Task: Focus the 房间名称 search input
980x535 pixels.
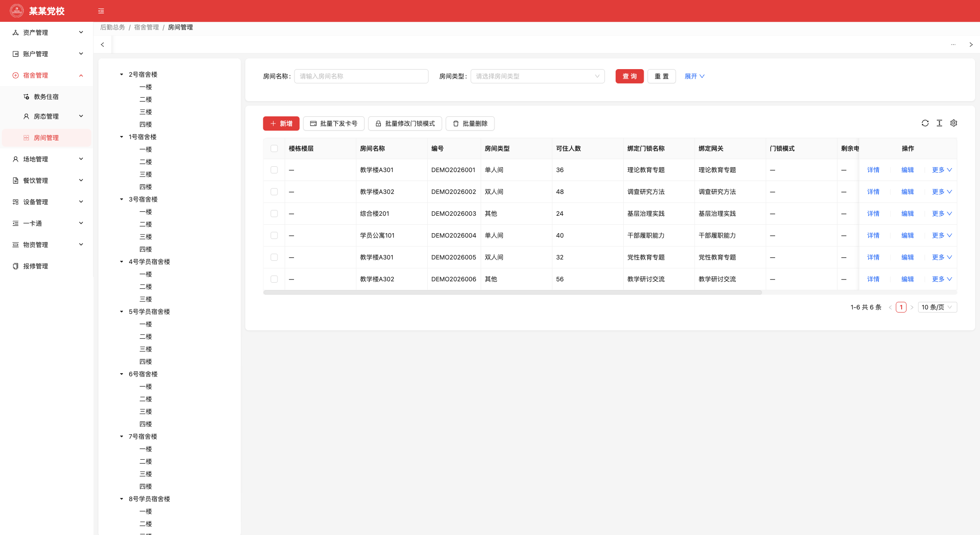Action: point(361,76)
